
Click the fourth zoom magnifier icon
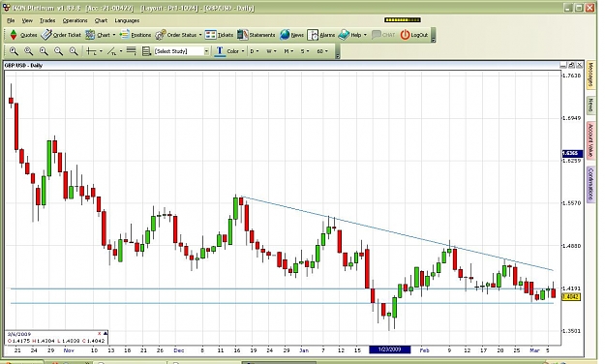click(58, 51)
